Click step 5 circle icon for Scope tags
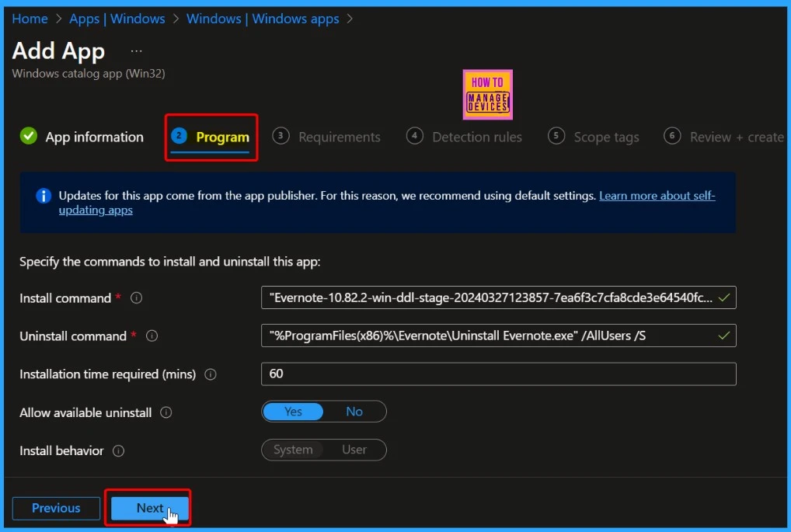This screenshot has width=791, height=532. 556,136
